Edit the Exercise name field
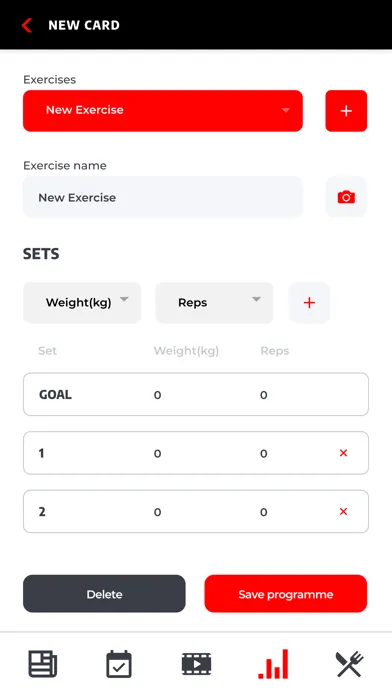This screenshot has height=696, width=392. click(x=163, y=197)
